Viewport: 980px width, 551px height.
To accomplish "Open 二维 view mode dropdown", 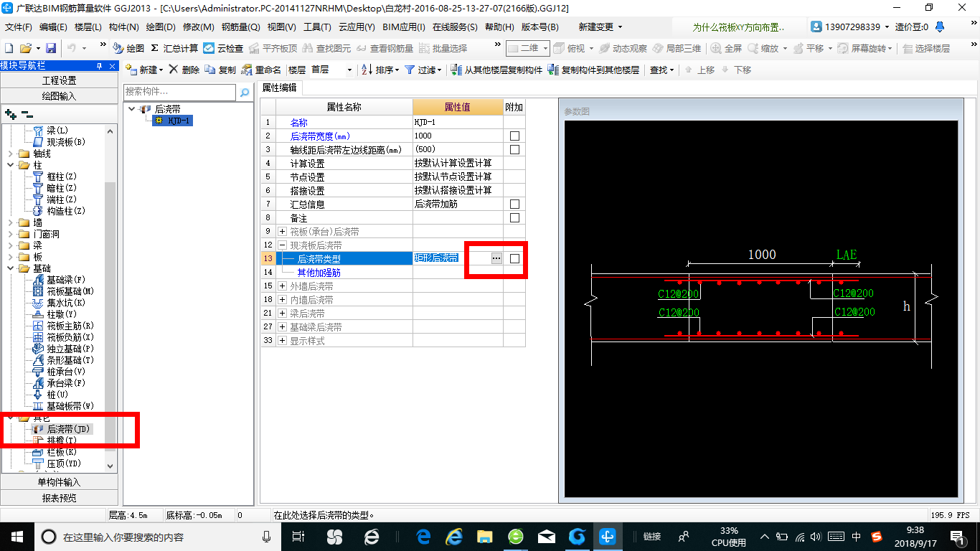I will click(x=528, y=48).
